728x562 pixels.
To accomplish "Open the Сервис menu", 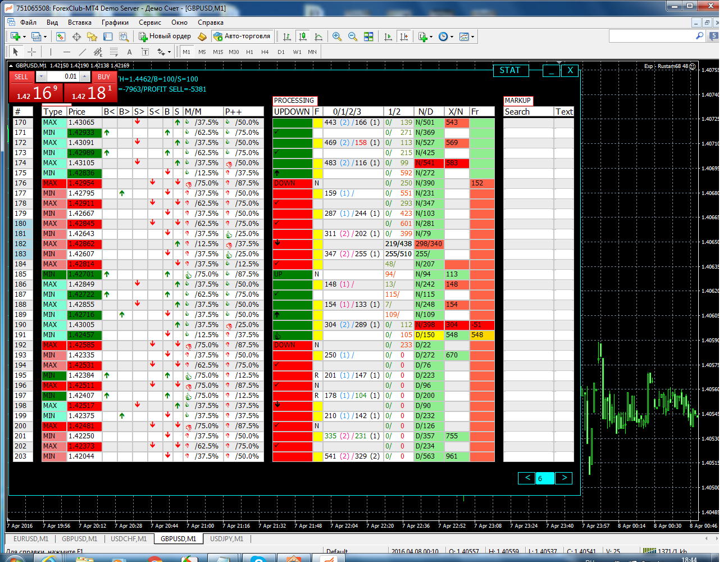I will [150, 22].
